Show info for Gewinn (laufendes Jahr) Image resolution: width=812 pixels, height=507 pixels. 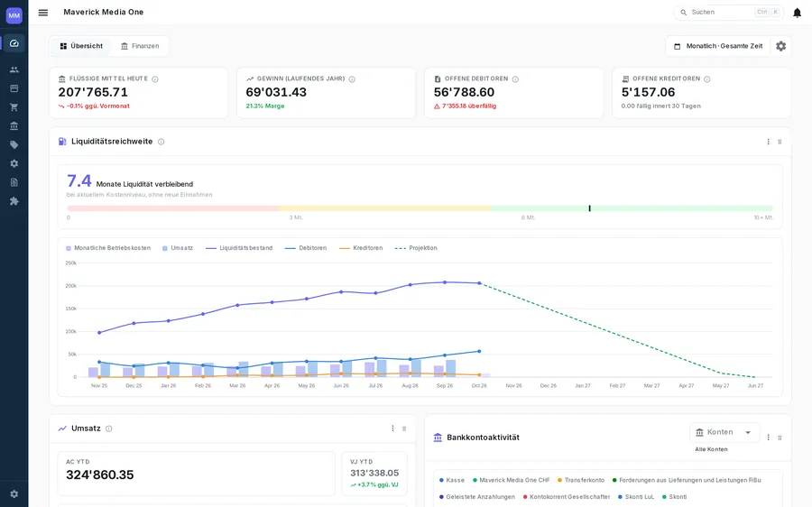point(352,79)
